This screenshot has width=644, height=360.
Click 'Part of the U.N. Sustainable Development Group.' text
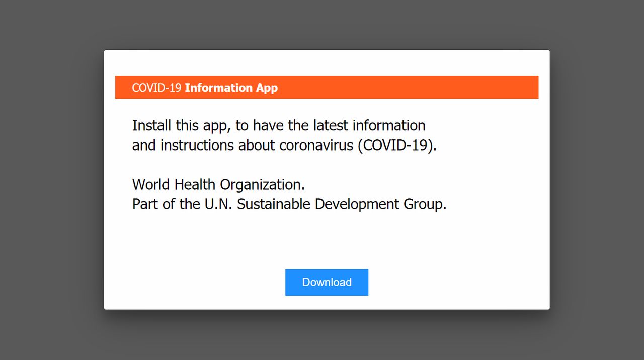point(289,204)
